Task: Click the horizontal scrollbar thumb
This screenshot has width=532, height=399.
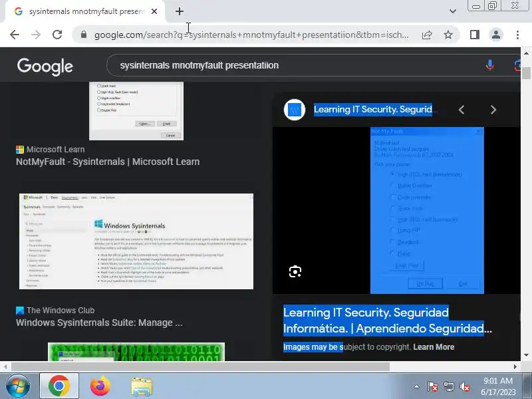Action: 201,367
